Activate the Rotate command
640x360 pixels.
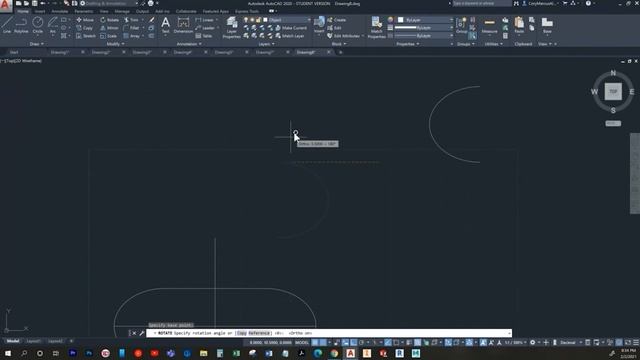tap(109, 20)
